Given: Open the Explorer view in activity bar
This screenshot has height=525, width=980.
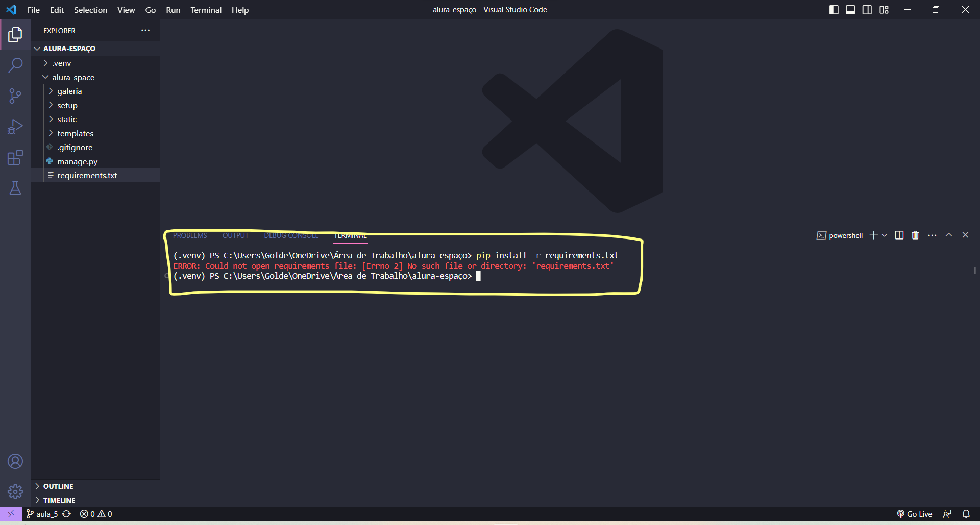Looking at the screenshot, I should click(x=15, y=35).
